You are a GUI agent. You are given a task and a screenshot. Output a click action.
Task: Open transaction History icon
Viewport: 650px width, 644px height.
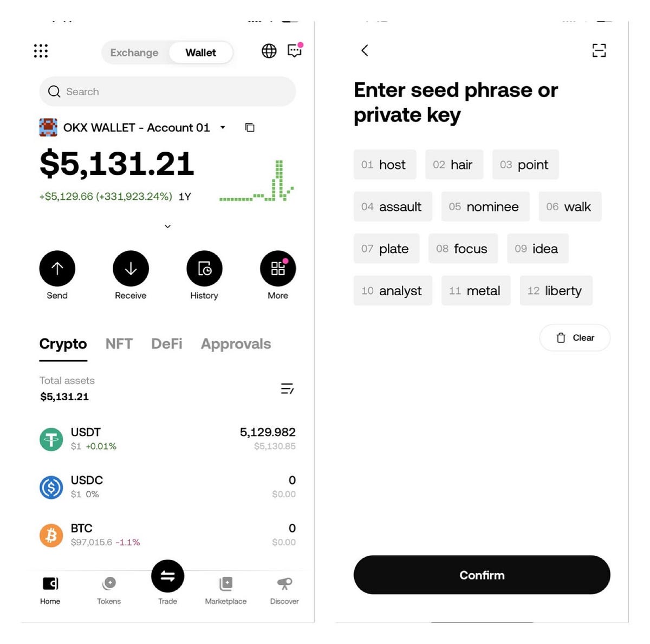pyautogui.click(x=204, y=268)
